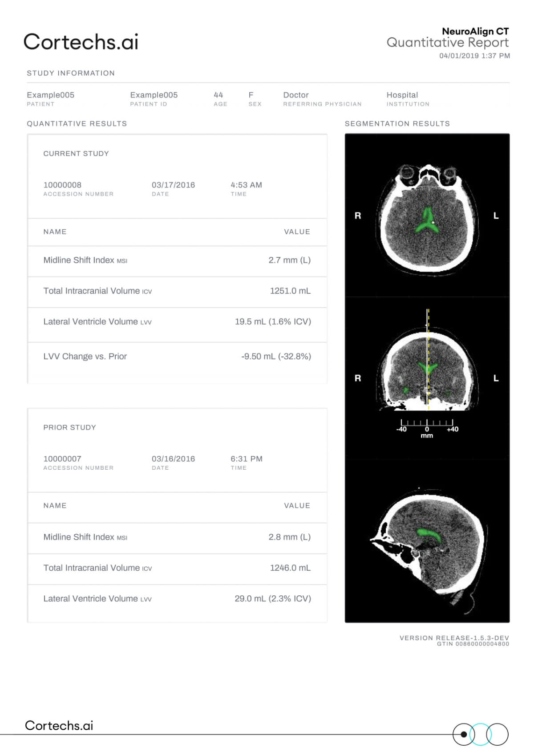
Task: Click the prior study accession number 10000007
Action: (x=62, y=459)
